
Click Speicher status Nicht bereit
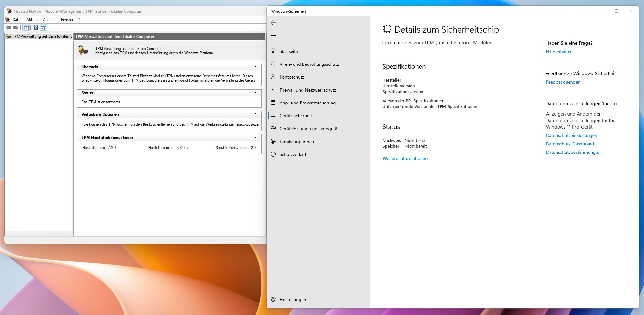(x=416, y=146)
